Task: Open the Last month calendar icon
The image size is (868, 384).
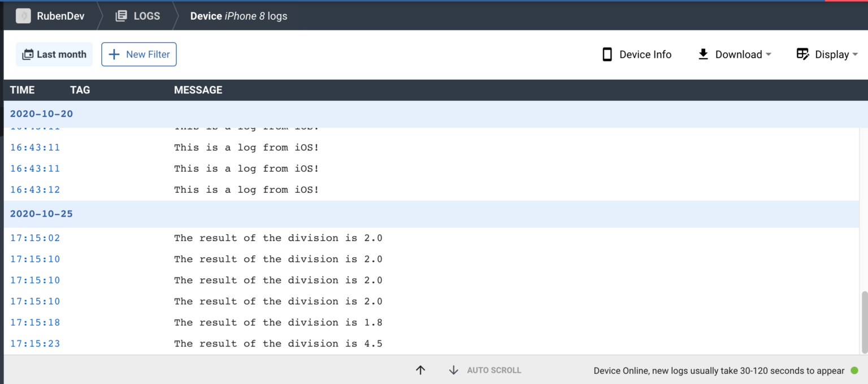Action: click(x=27, y=54)
